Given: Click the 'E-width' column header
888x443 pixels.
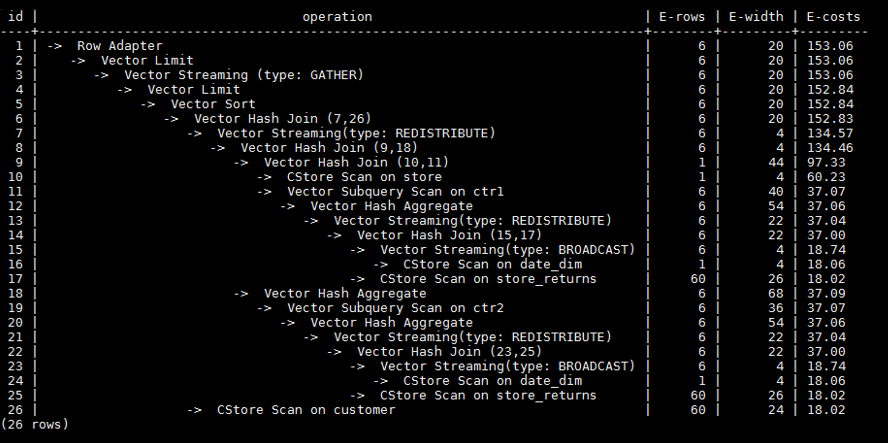Looking at the screenshot, I should (x=754, y=17).
